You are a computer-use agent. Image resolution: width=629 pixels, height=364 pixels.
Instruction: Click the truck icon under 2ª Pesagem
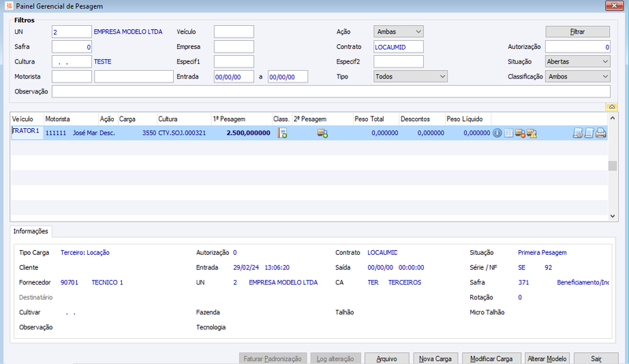(322, 133)
